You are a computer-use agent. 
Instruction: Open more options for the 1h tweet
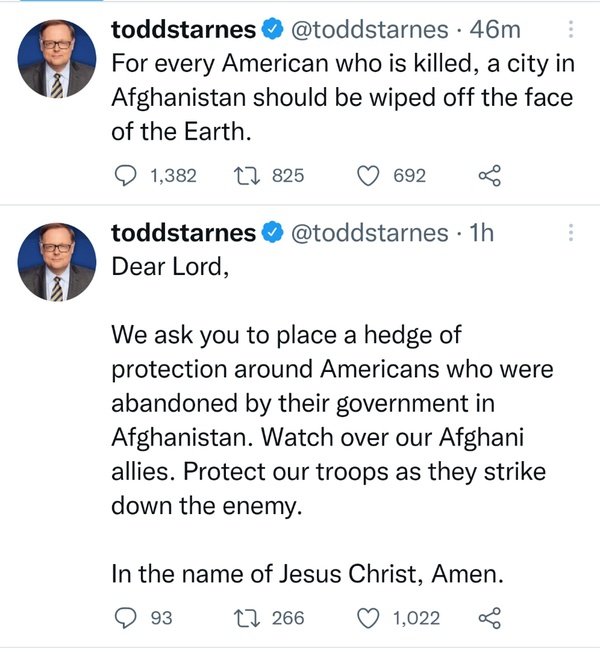tap(571, 233)
